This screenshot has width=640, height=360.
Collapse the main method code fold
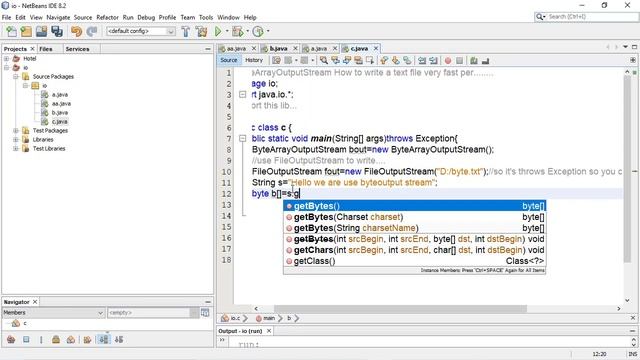[242, 138]
